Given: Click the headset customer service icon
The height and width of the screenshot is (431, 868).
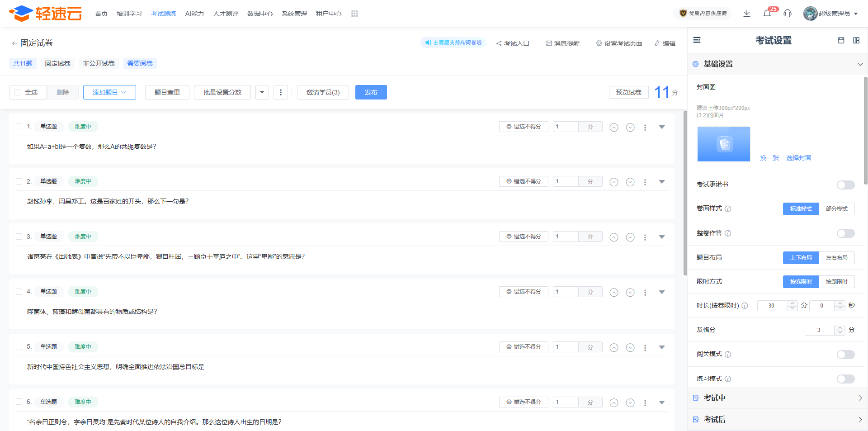Looking at the screenshot, I should tap(788, 14).
